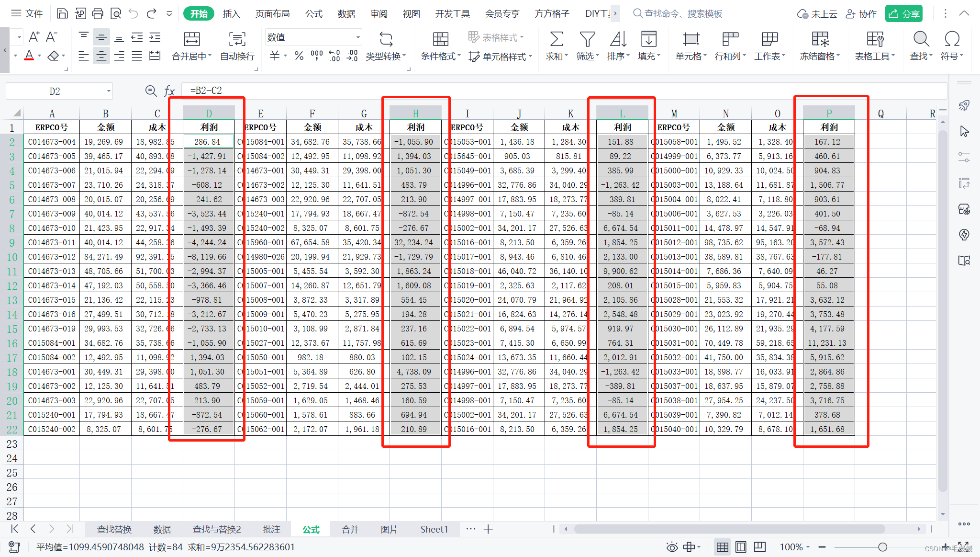
Task: Toggle eye protection mode icon in status bar
Action: [672, 547]
